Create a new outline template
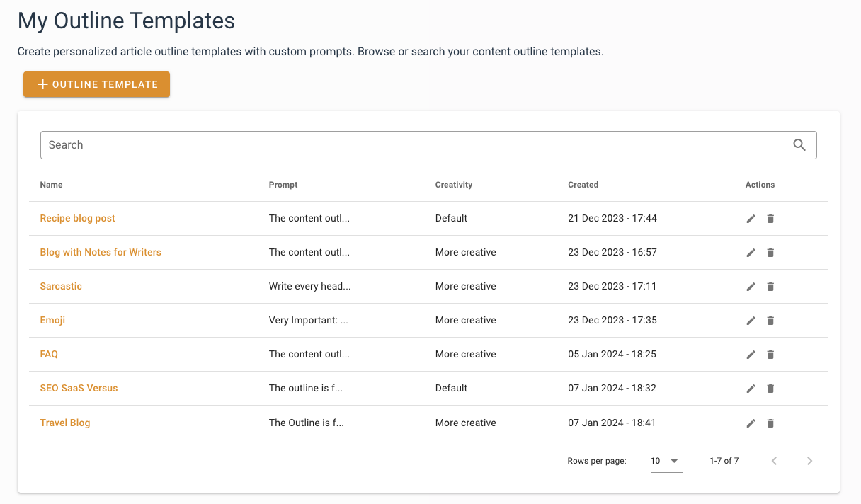The width and height of the screenshot is (861, 504). (96, 84)
